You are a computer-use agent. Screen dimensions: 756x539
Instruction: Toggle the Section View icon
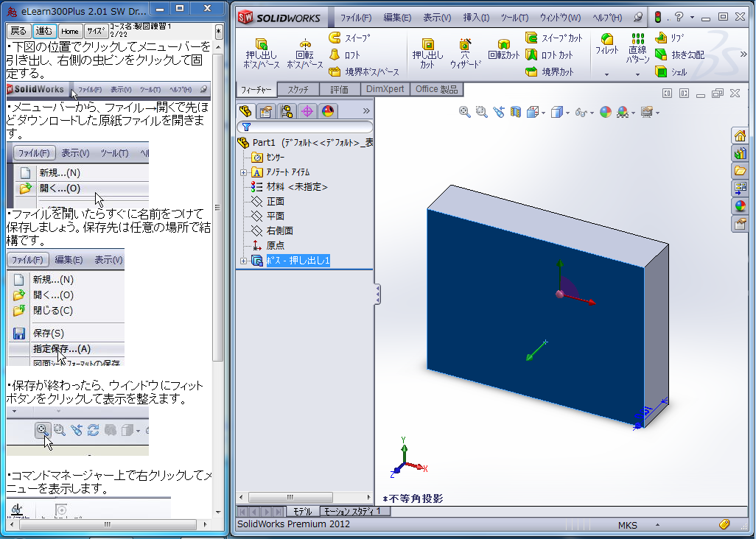click(x=515, y=112)
